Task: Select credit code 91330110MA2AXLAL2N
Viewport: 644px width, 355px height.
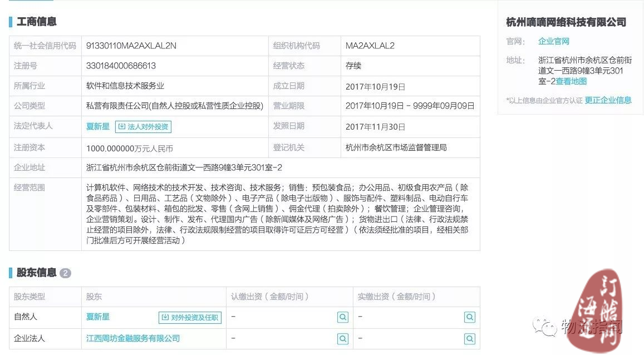Action: (131, 46)
